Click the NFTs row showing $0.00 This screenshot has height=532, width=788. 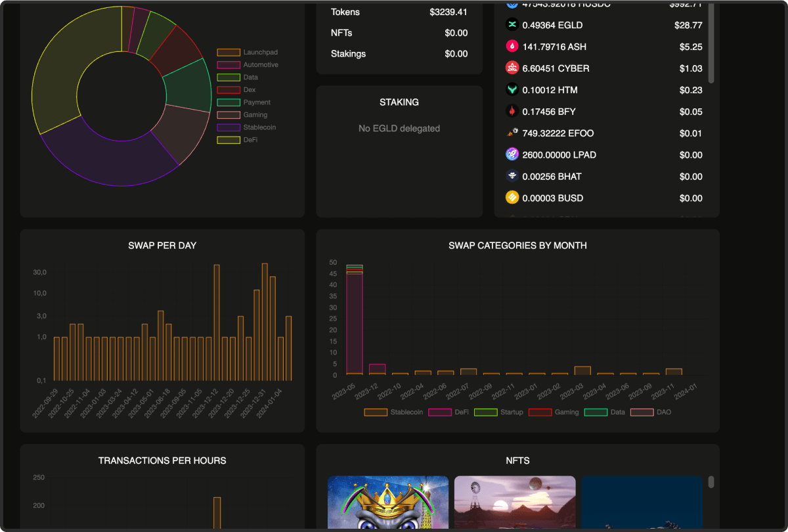pyautogui.click(x=399, y=33)
